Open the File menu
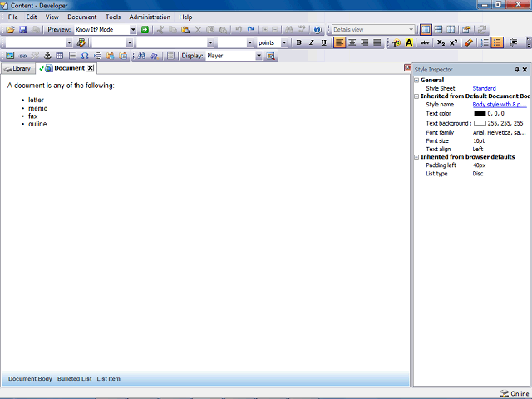This screenshot has width=532, height=399. [13, 17]
